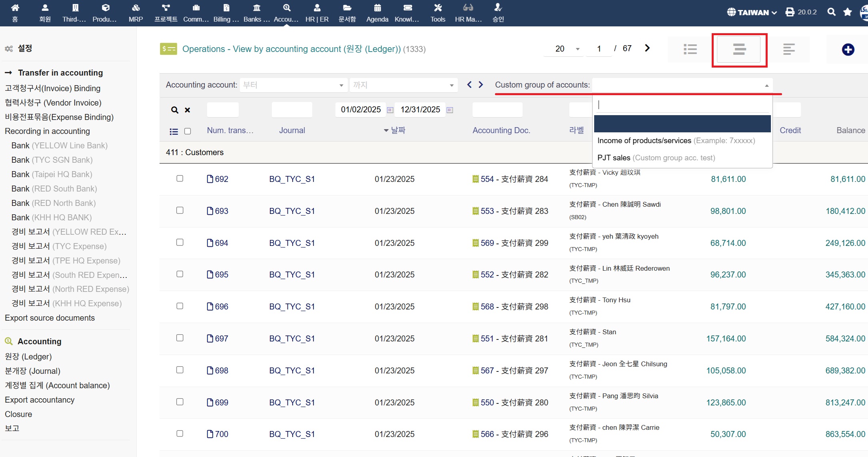868x457 pixels.
Task: Open the start date calendar picker icon
Action: (390, 110)
